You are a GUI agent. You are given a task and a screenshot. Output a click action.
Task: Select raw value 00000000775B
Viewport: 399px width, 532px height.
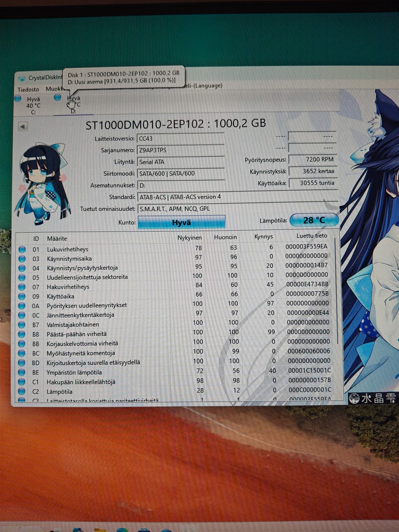307,293
